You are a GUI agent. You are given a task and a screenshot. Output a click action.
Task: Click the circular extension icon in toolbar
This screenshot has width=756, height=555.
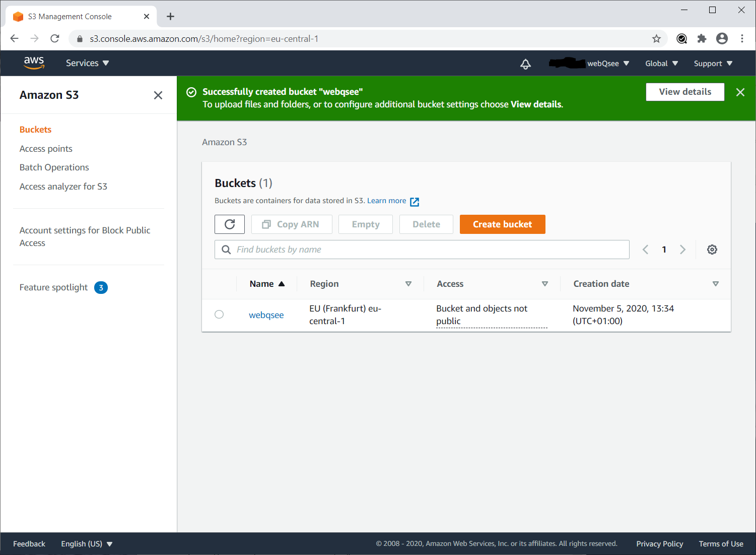(x=681, y=39)
